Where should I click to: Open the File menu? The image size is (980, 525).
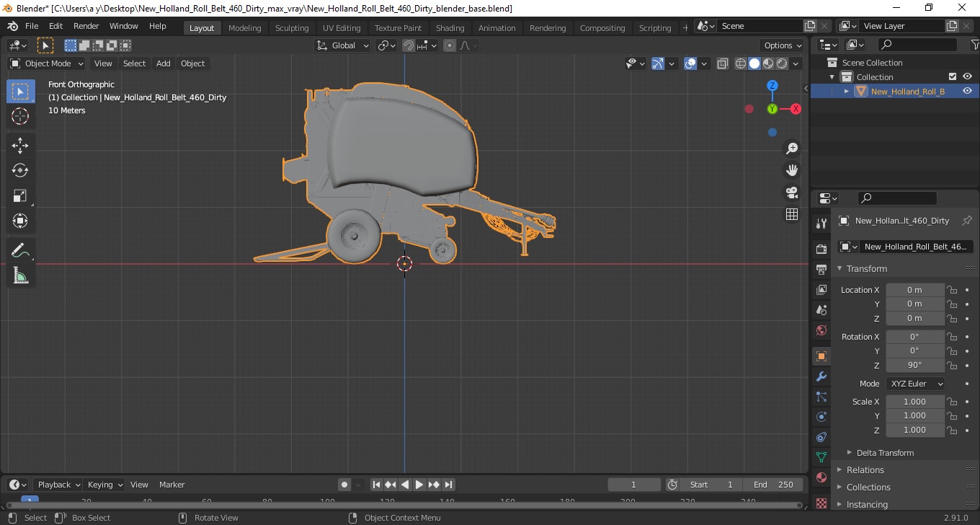pos(32,26)
